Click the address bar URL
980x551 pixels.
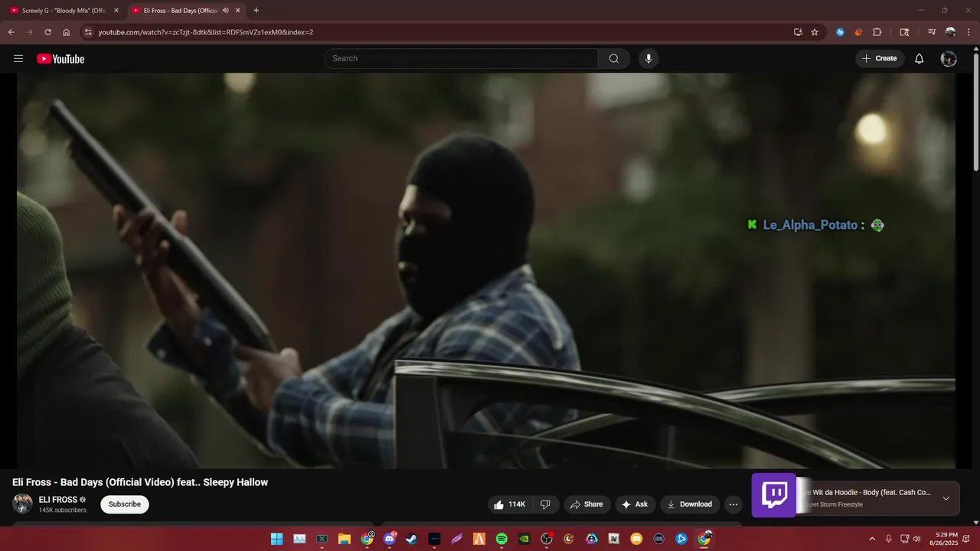[x=205, y=32]
